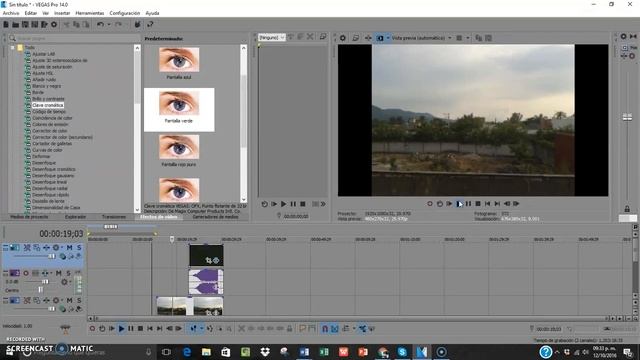640x360 pixels.
Task: Mute video track 3 with M button
Action: point(69,300)
